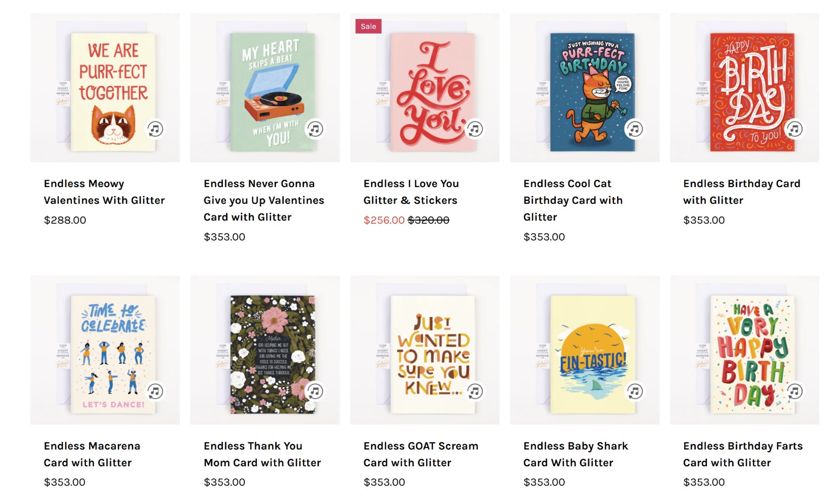
Task: Open Endless Cool Cat Birthday Card title
Action: coord(573,200)
